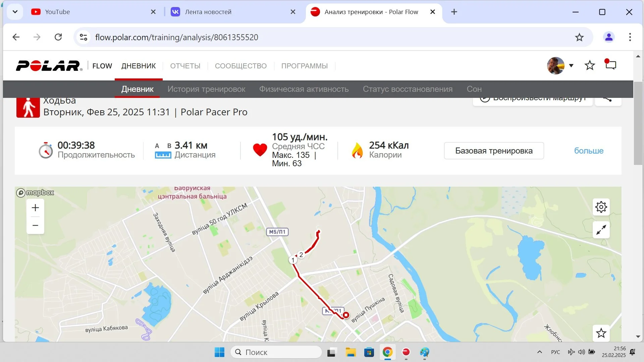Screen dimensions: 644x362
Task: Click the star icon on map corner
Action: coord(601,333)
